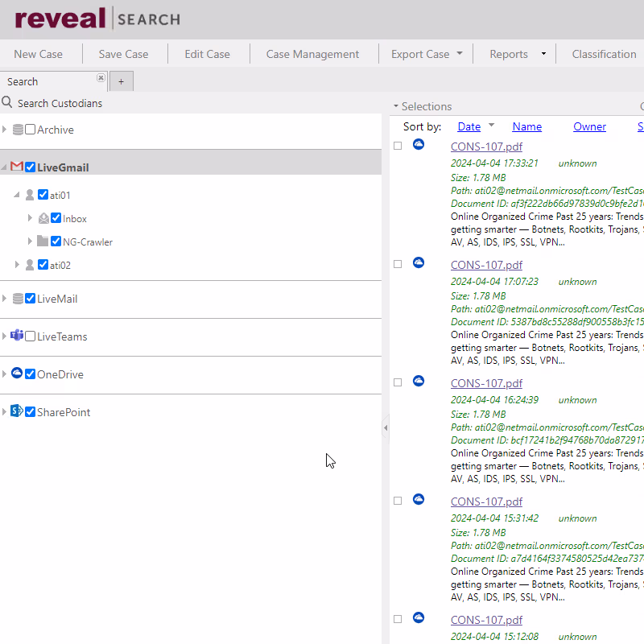The width and height of the screenshot is (644, 644).
Task: Select the 16:24:39 CONS-107.pdf result checkbox
Action: point(398,382)
